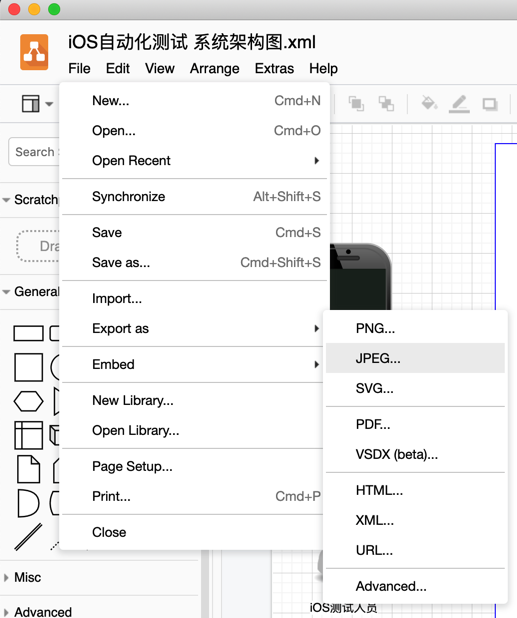Select the D-shaped delay shape
The width and height of the screenshot is (517, 618).
(28, 503)
